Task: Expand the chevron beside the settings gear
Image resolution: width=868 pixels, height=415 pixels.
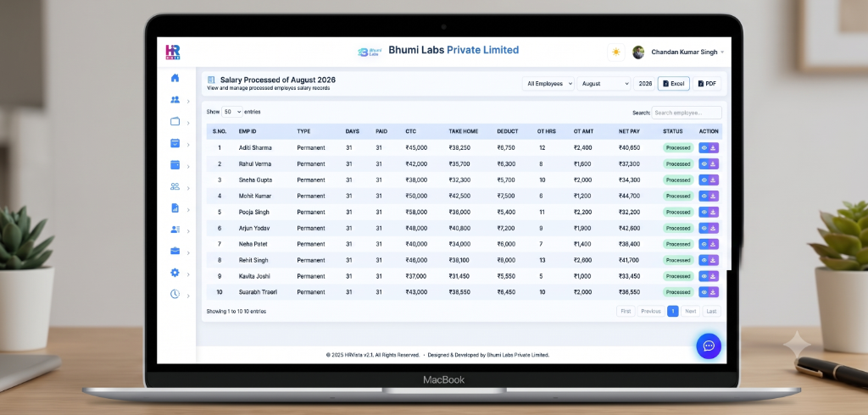Action: pyautogui.click(x=188, y=274)
